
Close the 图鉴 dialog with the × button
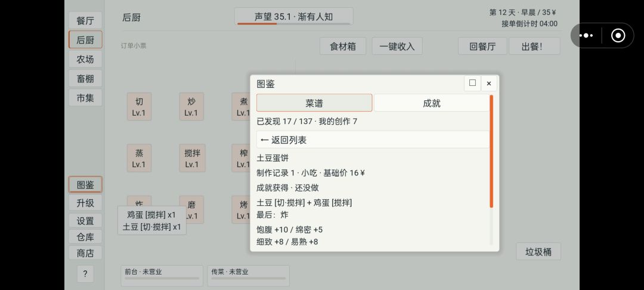pyautogui.click(x=489, y=84)
